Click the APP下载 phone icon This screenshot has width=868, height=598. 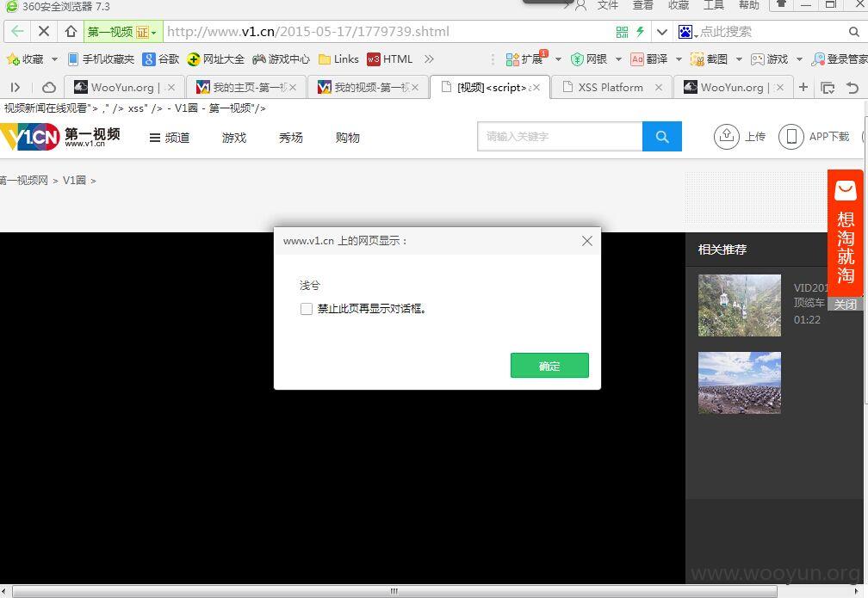tap(791, 136)
